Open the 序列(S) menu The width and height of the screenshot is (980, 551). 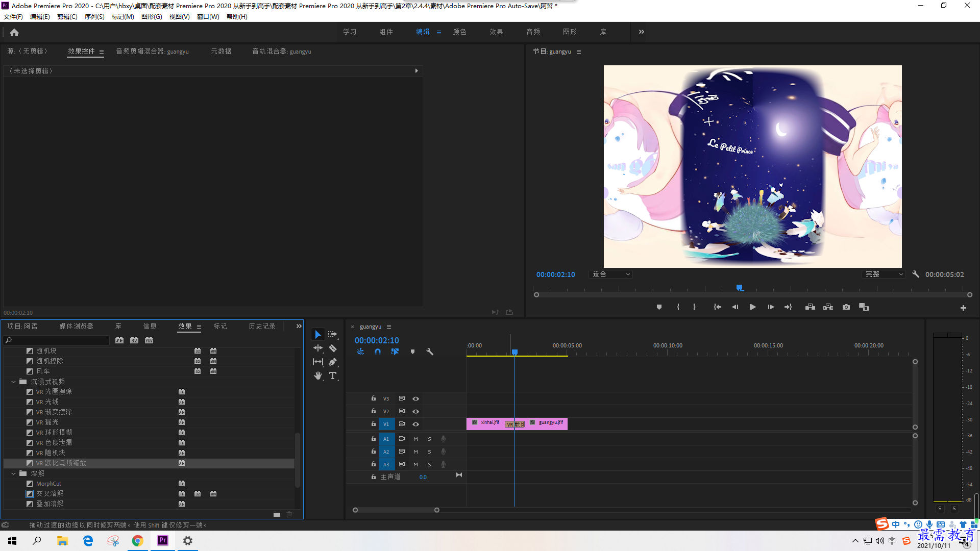coord(94,17)
